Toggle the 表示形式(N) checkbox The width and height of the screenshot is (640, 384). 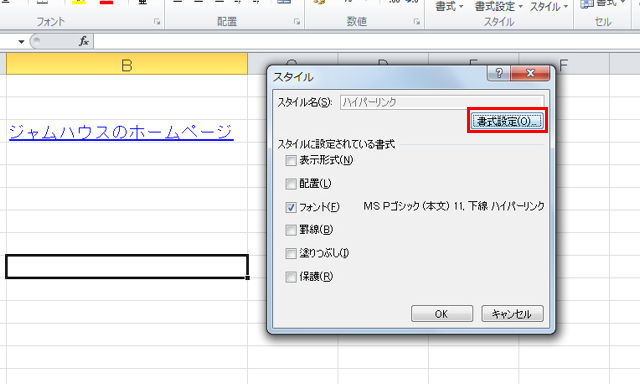click(x=291, y=160)
